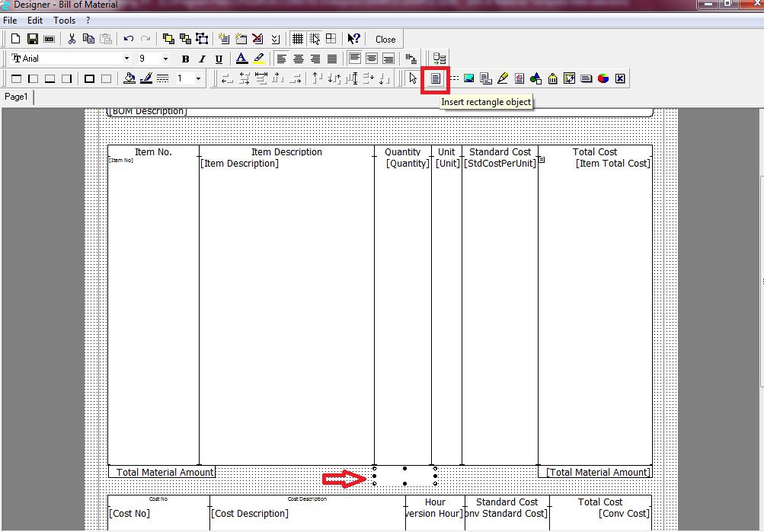The image size is (764, 532).
Task: Redo the last action
Action: pyautogui.click(x=145, y=39)
